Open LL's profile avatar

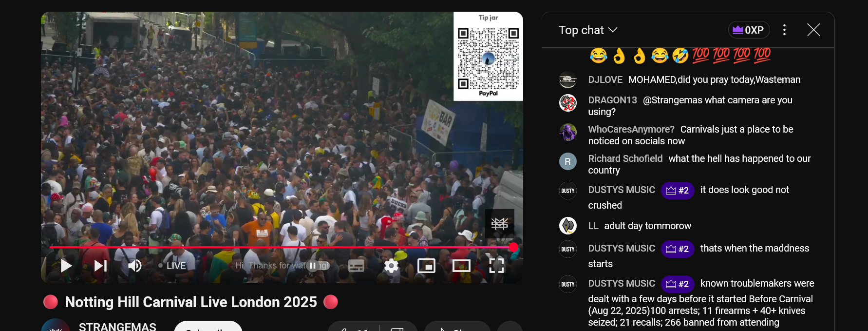[568, 226]
